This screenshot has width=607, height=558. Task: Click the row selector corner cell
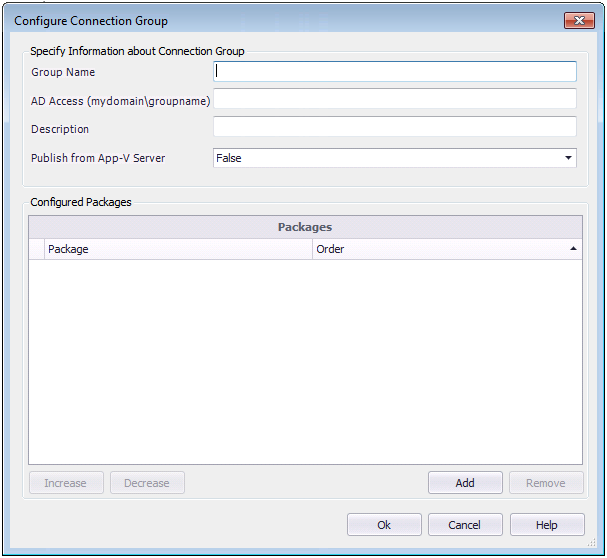point(37,249)
